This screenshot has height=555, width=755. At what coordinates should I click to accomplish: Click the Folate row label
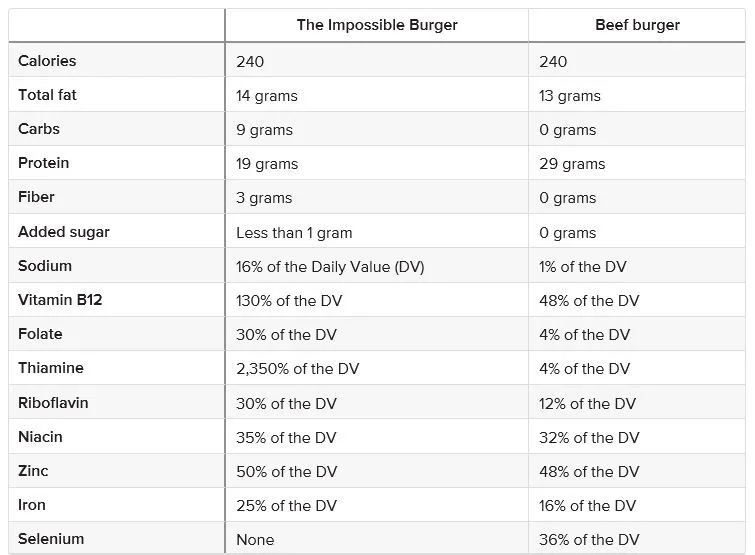[40, 334]
